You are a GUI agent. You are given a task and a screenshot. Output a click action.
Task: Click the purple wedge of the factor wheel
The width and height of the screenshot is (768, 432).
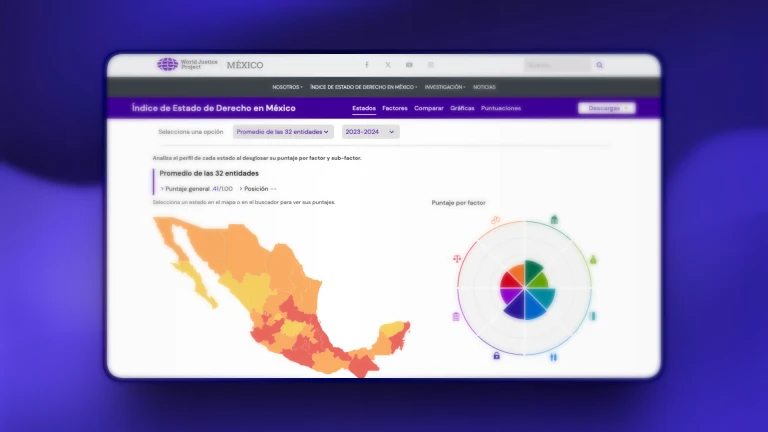pos(509,295)
